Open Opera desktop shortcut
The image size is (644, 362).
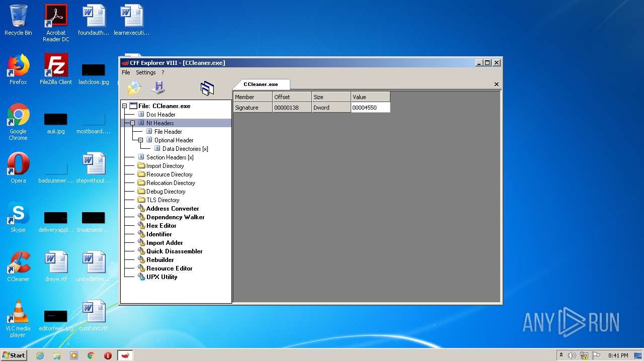18,168
